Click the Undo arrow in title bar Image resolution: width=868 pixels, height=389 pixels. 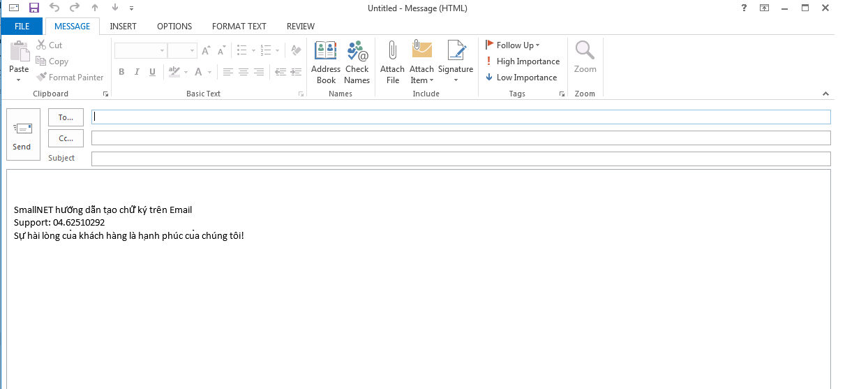pyautogui.click(x=54, y=8)
